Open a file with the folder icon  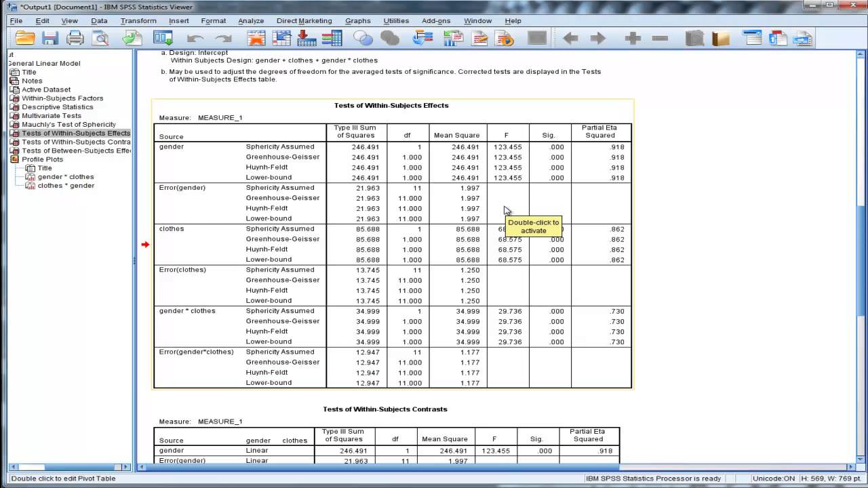[x=25, y=39]
